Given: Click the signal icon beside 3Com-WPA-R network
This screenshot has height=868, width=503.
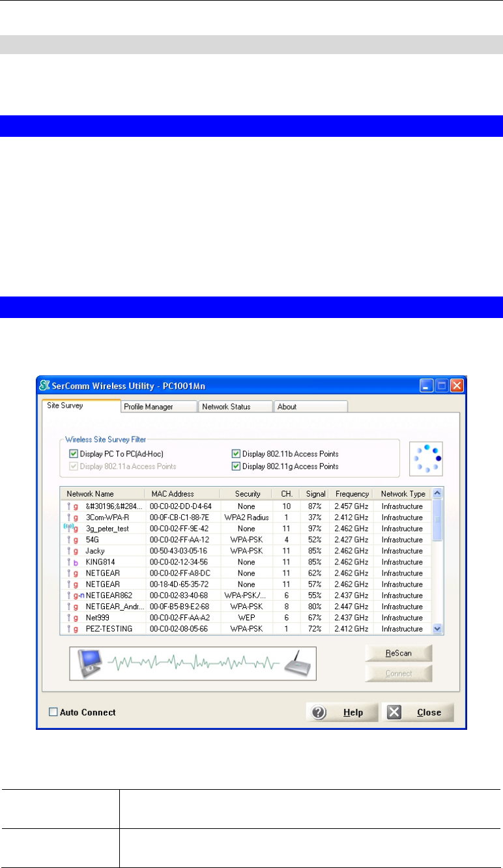Looking at the screenshot, I should click(x=72, y=517).
